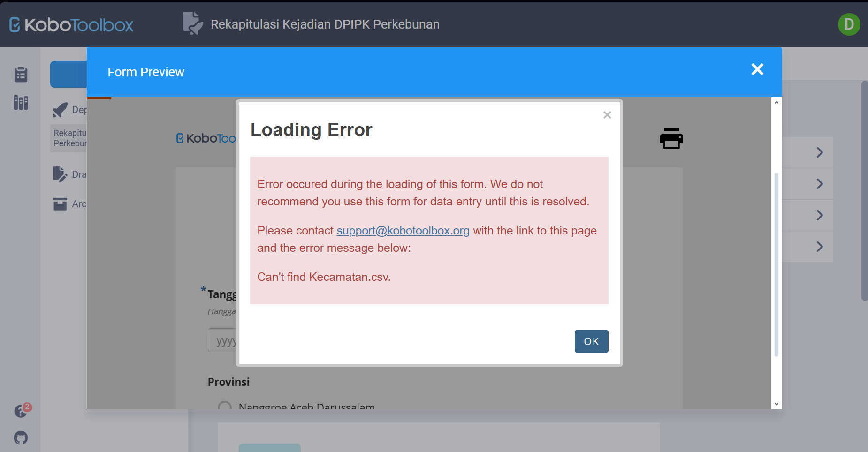
Task: Click the Deployed rocket icon
Action: pyautogui.click(x=60, y=110)
